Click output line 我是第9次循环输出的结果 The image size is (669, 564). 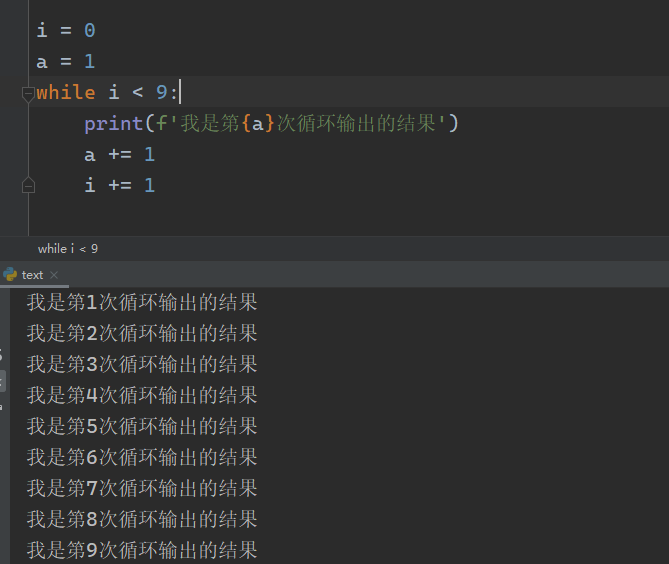[x=142, y=550]
